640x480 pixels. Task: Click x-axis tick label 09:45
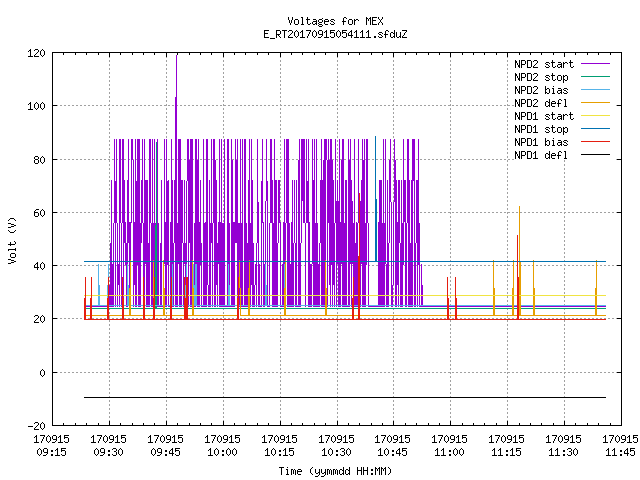(165, 452)
